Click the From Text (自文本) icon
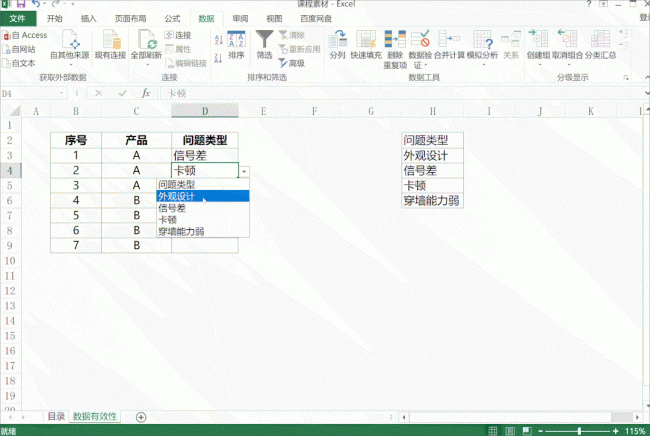 click(x=7, y=63)
